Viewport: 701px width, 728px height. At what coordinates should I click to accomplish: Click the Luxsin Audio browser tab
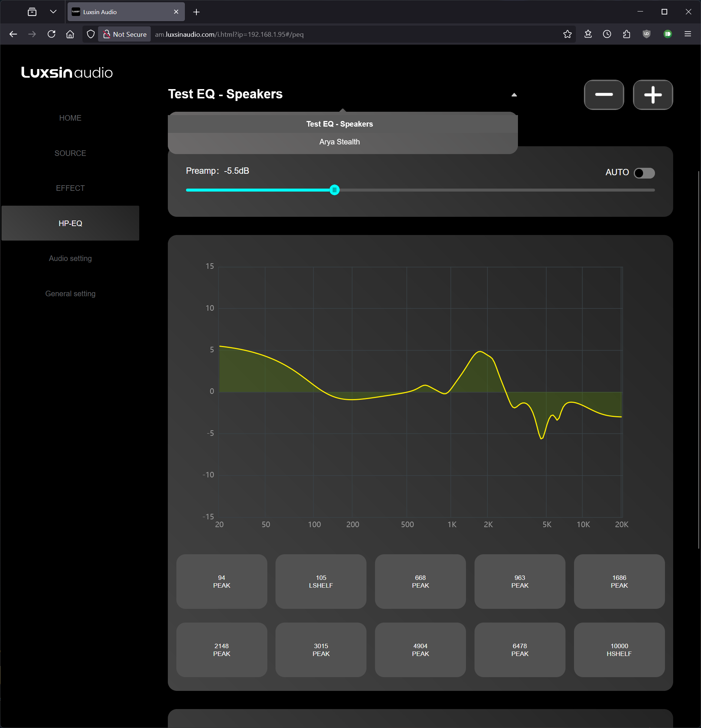coord(126,12)
